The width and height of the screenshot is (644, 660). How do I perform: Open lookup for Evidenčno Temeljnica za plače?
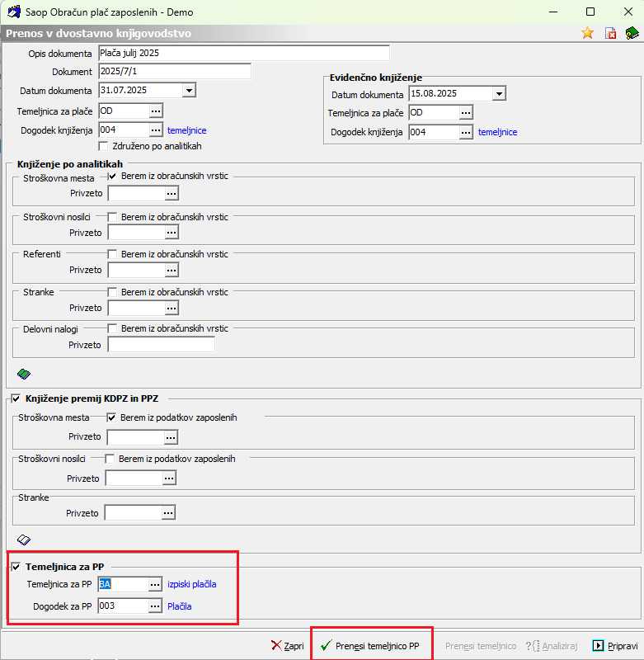pyautogui.click(x=466, y=113)
